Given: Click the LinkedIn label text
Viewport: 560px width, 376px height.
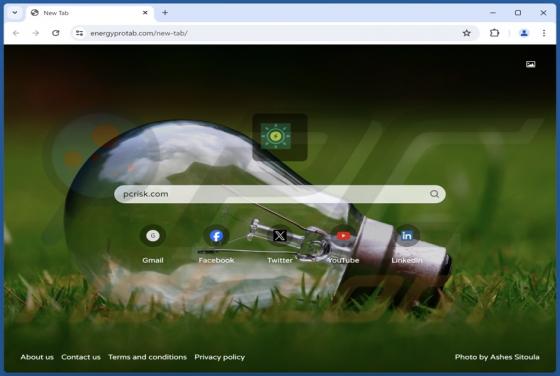Looking at the screenshot, I should (x=407, y=260).
